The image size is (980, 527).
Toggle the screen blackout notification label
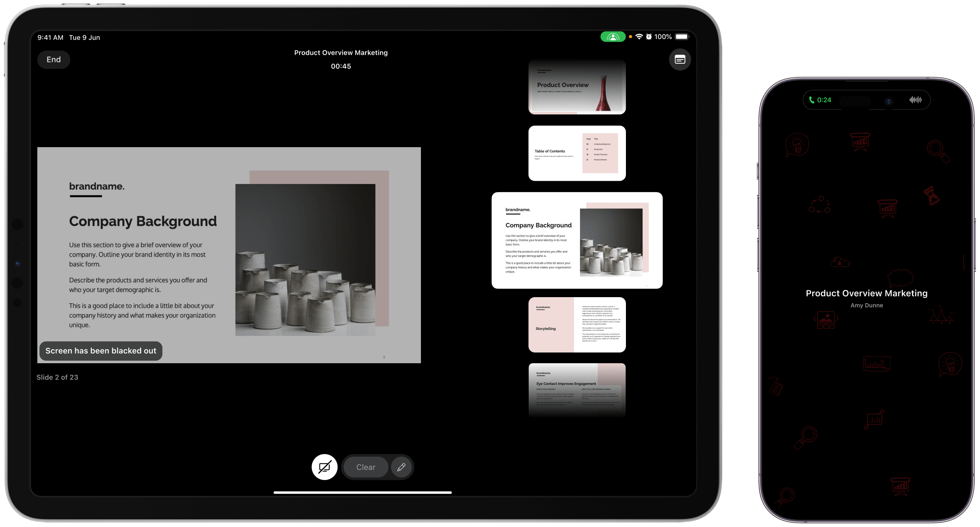[100, 351]
